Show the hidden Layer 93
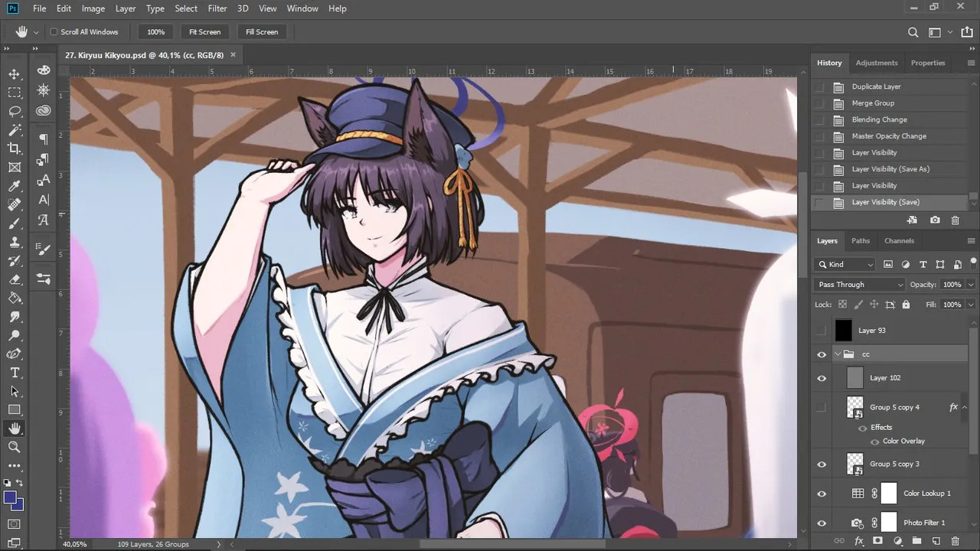The height and width of the screenshot is (551, 980). (x=822, y=331)
